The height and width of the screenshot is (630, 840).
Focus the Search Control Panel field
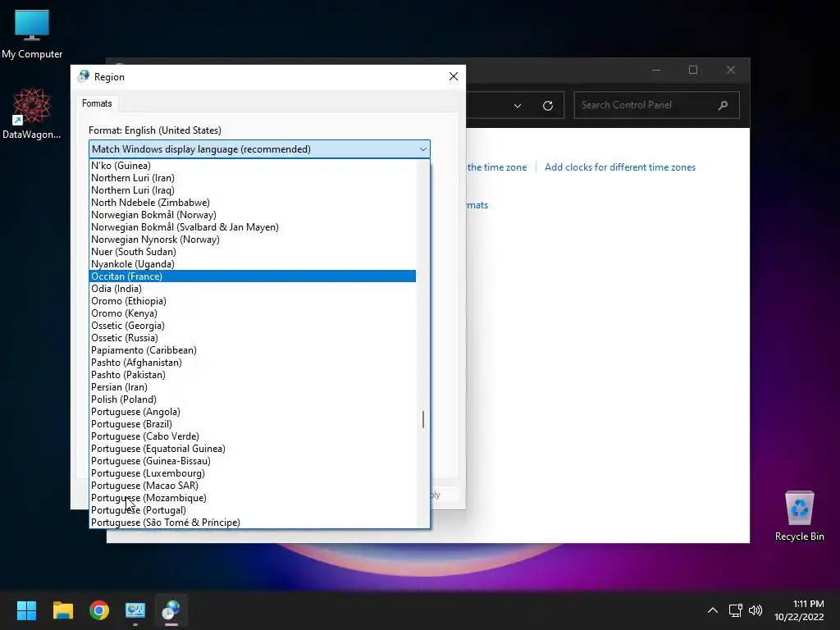point(656,105)
